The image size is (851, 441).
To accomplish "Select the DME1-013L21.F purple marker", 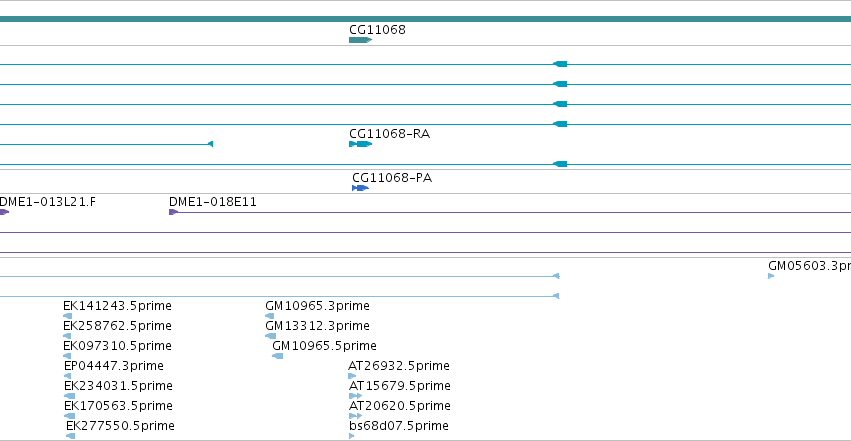I will 4,212.
